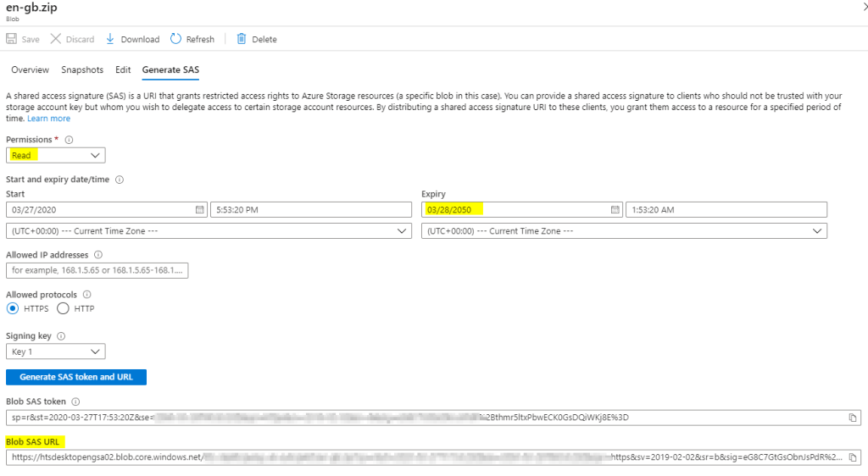Click Generate SAS token and URL button
Viewport: 868px width, 476px height.
[x=76, y=377]
